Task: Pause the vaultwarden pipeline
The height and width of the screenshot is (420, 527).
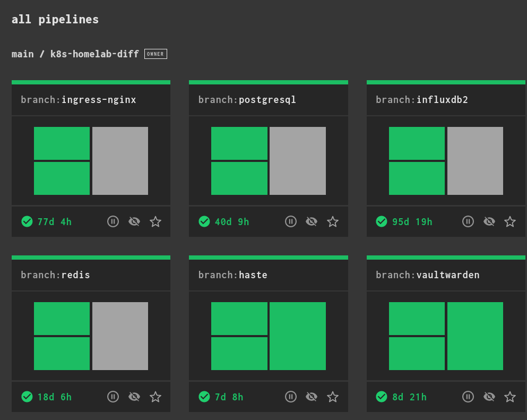Action: point(468,397)
